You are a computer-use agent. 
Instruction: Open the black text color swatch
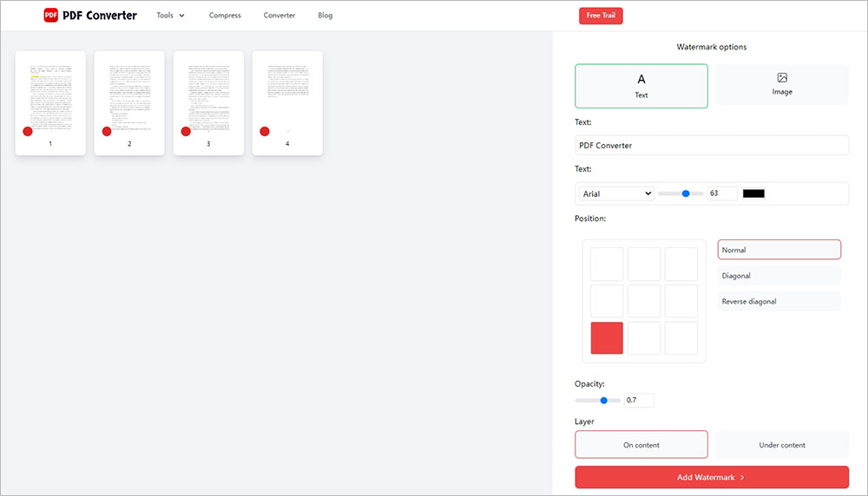[x=753, y=193]
